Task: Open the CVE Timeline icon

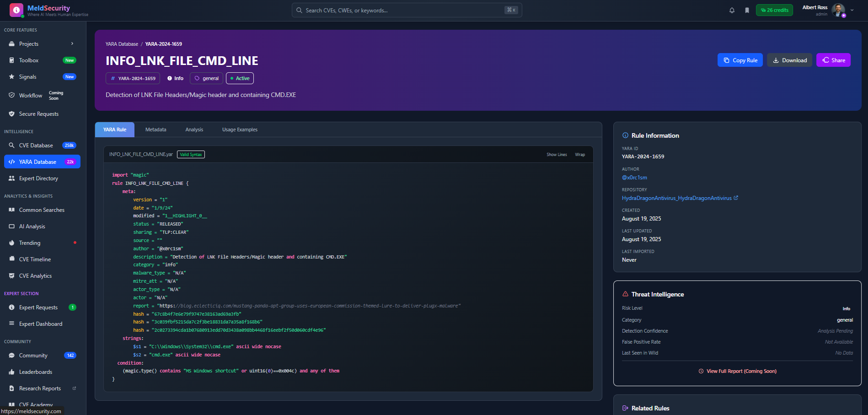Action: pos(11,259)
